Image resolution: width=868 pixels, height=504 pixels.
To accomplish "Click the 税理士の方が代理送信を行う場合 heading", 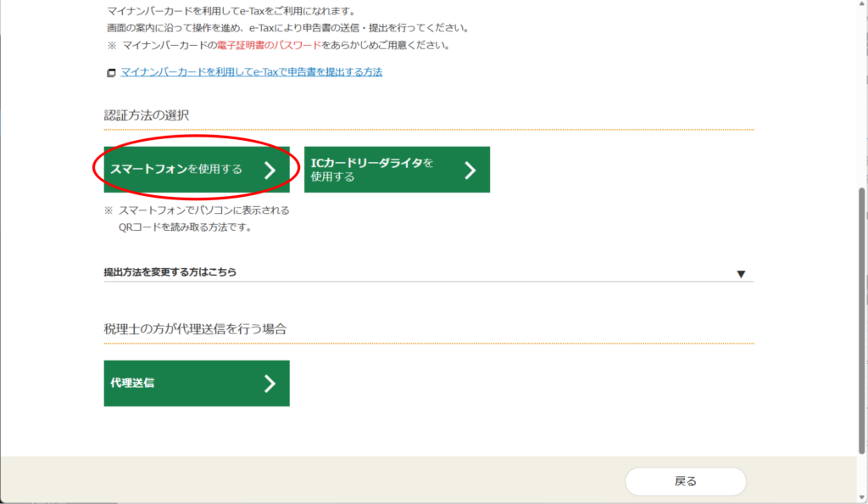I will [x=195, y=328].
